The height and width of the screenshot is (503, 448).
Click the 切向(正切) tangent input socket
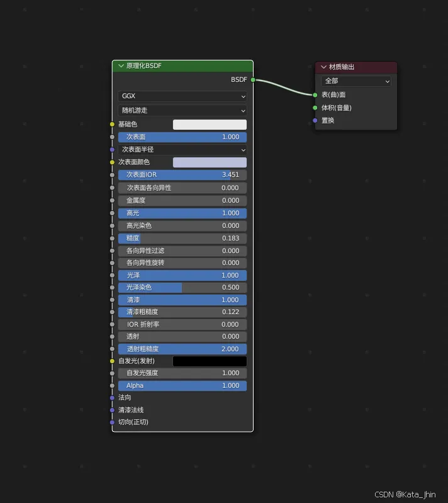point(113,422)
